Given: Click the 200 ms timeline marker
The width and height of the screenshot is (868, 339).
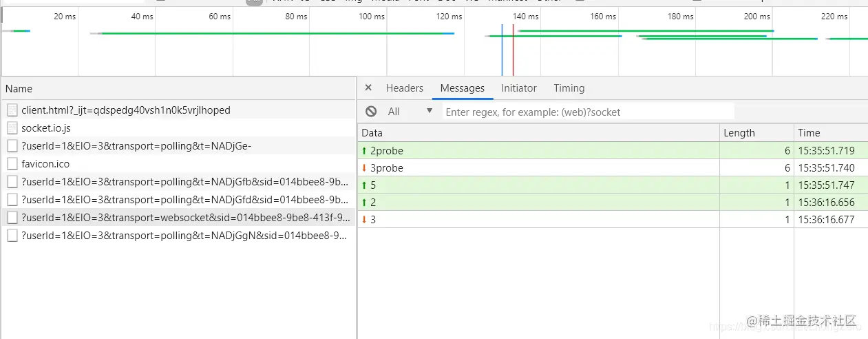Looking at the screenshot, I should (757, 17).
